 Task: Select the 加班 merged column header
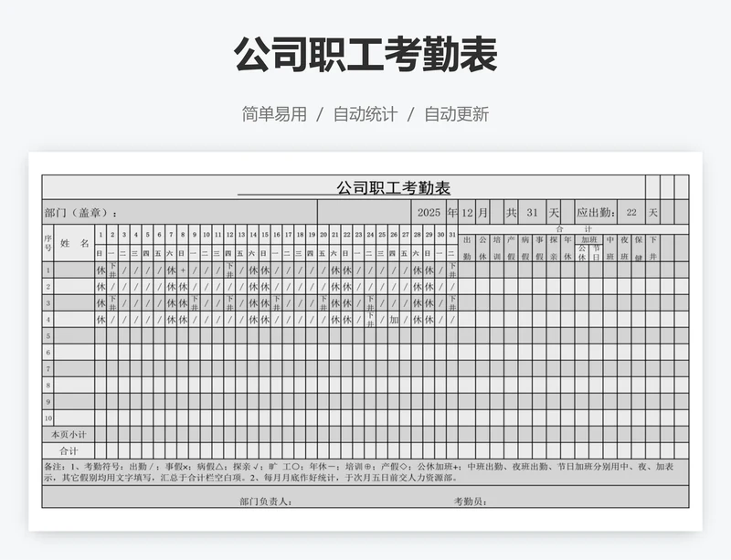[x=588, y=239]
